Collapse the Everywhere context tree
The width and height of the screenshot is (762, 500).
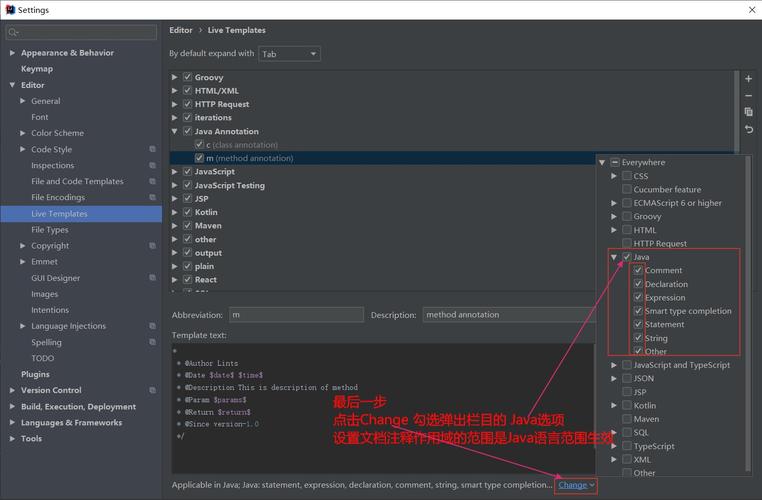point(602,162)
